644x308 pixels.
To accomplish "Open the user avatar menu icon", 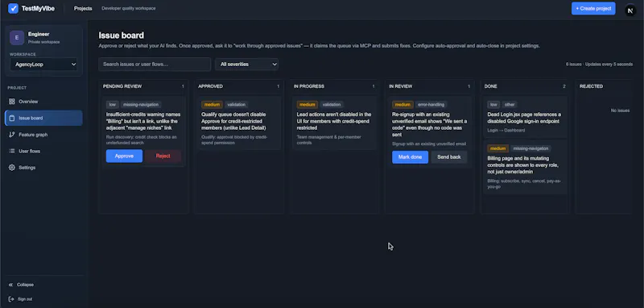I will pos(630,10).
